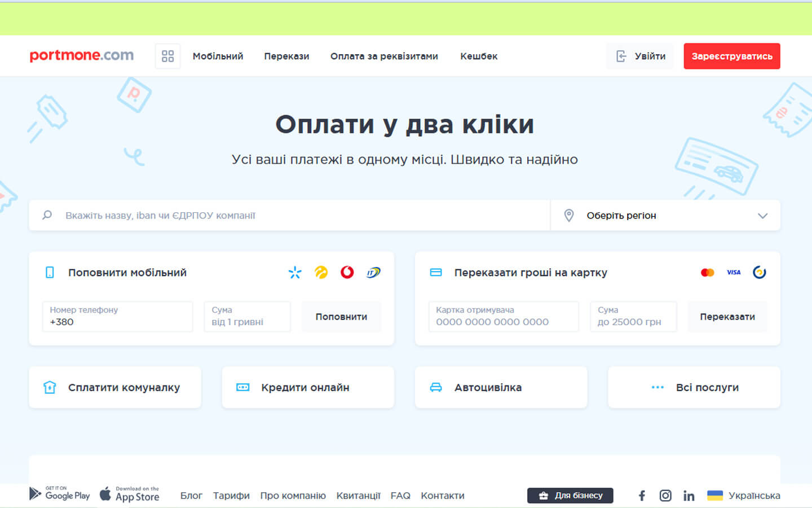Open the FAQ footer link
812x508 pixels.
tap(400, 496)
